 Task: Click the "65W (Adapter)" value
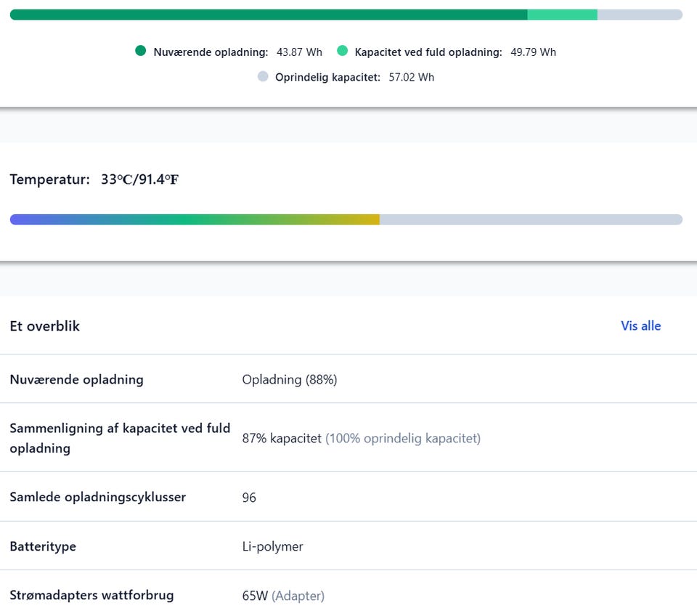coord(283,596)
